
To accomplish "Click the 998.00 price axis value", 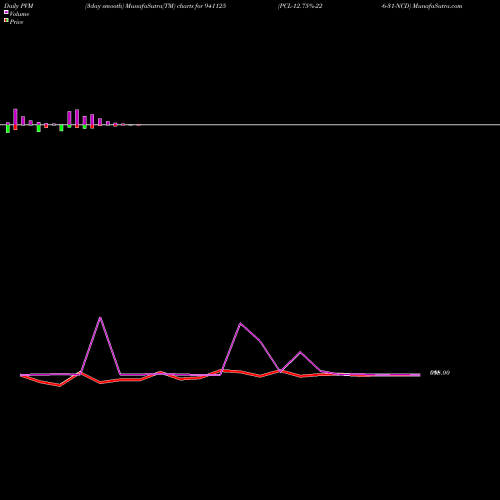I will (440, 373).
